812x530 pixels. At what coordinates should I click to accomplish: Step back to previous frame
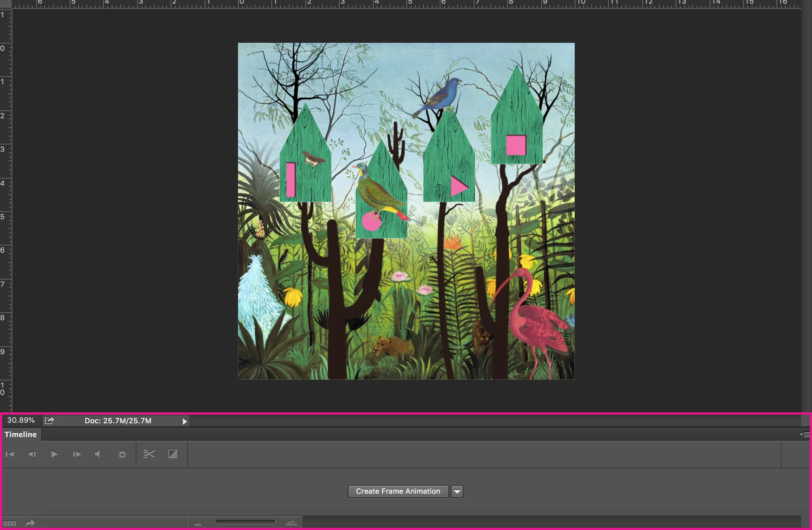[x=32, y=454]
